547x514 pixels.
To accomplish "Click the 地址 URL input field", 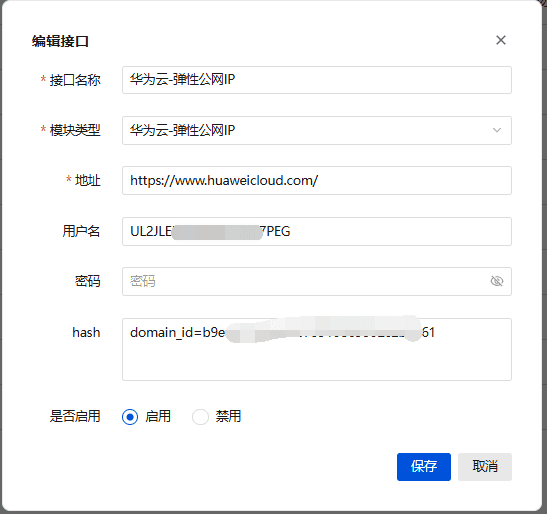I will pyautogui.click(x=317, y=180).
